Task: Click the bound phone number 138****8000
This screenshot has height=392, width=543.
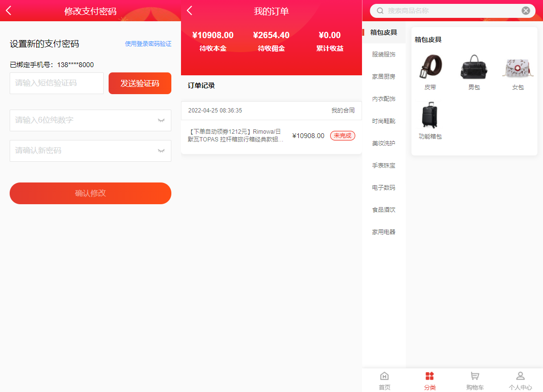Action: coord(75,65)
